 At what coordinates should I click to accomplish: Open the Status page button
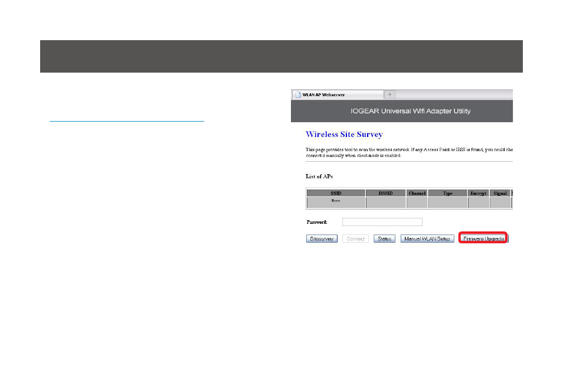[x=384, y=239]
